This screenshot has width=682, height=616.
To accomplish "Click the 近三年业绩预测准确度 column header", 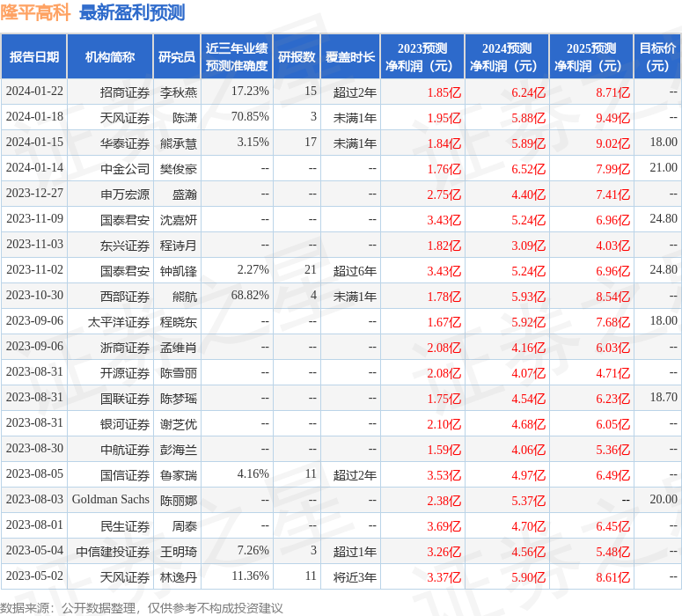I will [x=237, y=56].
